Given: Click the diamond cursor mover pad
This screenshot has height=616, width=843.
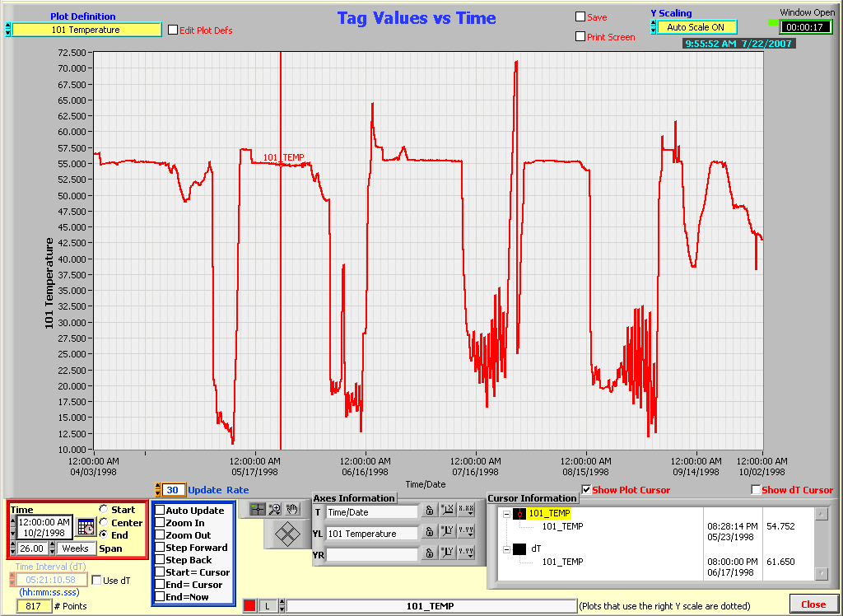Looking at the screenshot, I should click(287, 534).
